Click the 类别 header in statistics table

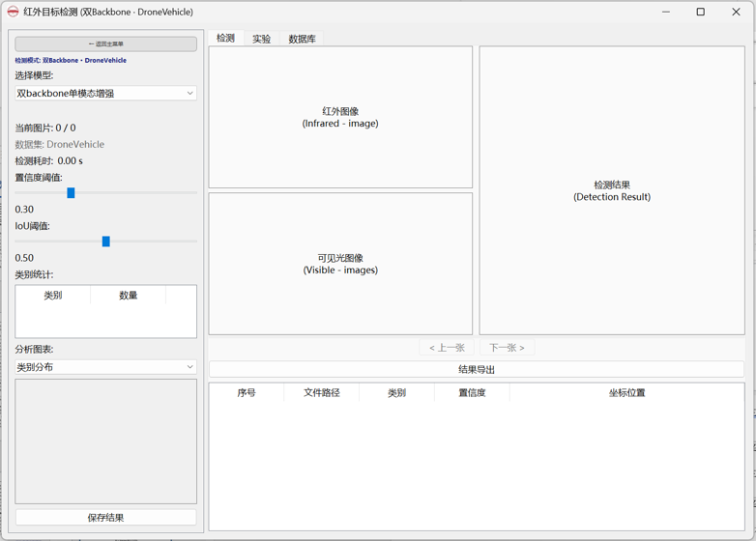[53, 296]
